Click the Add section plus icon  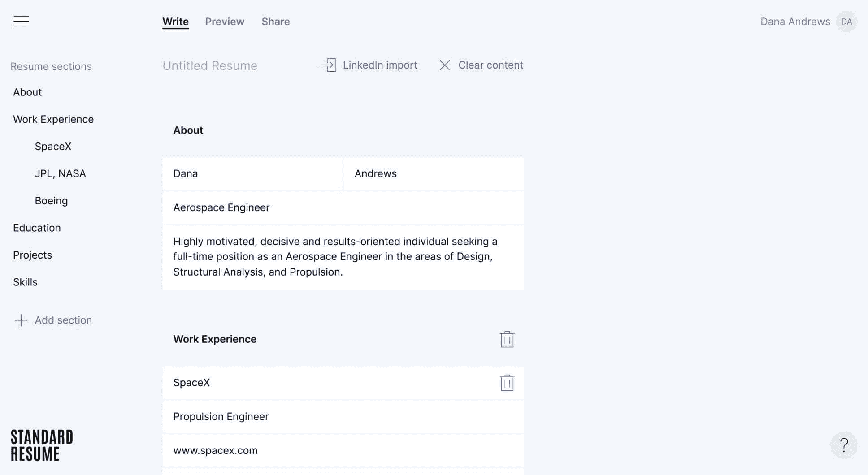(x=21, y=320)
